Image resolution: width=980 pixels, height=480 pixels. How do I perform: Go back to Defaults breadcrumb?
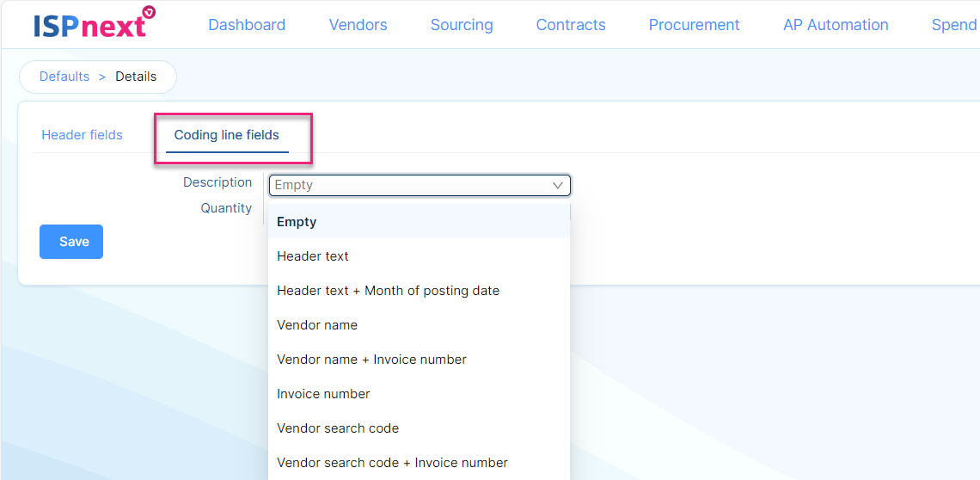click(64, 77)
